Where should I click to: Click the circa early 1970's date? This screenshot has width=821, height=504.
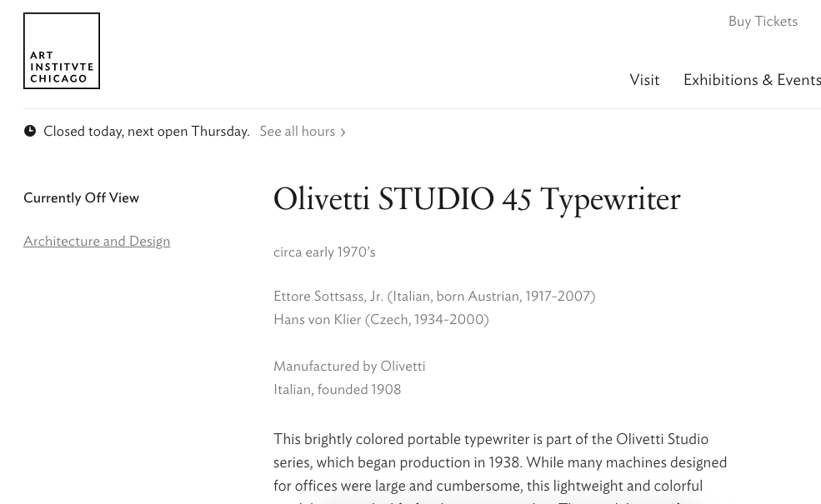pos(324,252)
